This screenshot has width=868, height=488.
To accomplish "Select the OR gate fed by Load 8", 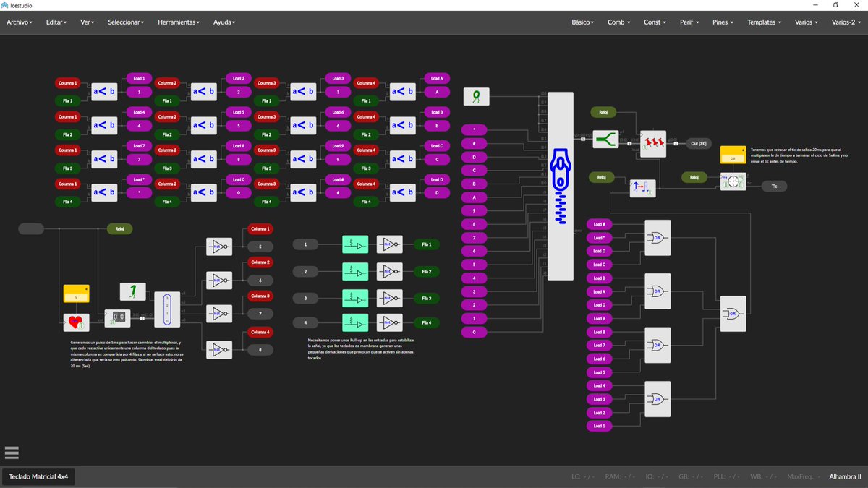I will pos(658,345).
